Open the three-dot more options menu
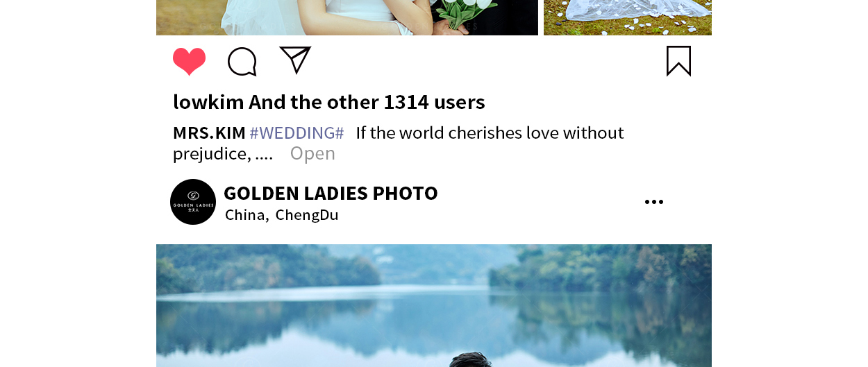This screenshot has height=367, width=868. 654,202
